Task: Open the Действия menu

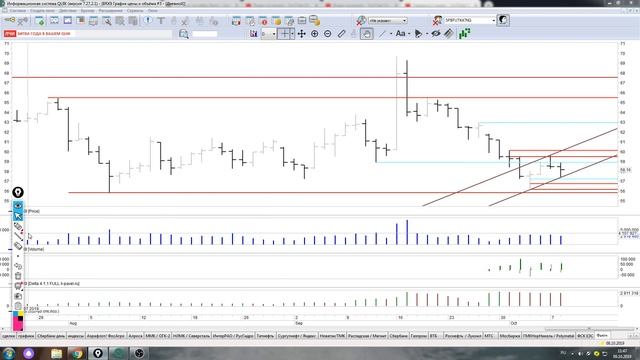Action: [67, 11]
